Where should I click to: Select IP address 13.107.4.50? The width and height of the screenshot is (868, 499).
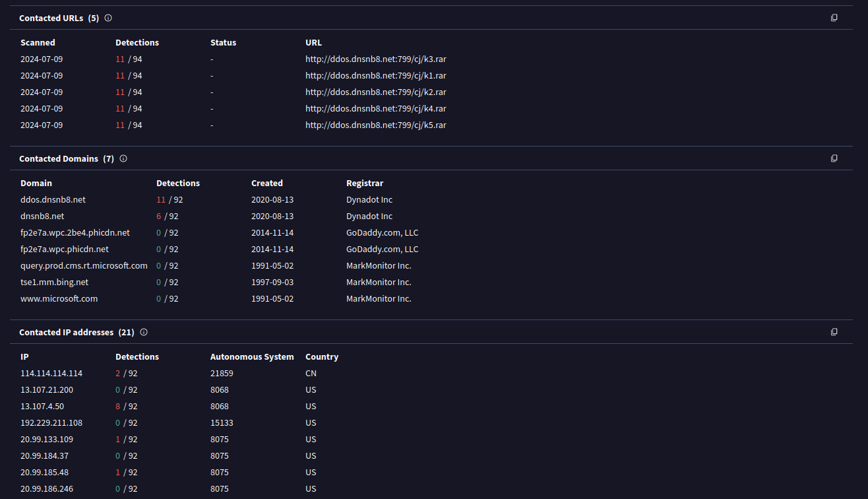[x=42, y=407]
